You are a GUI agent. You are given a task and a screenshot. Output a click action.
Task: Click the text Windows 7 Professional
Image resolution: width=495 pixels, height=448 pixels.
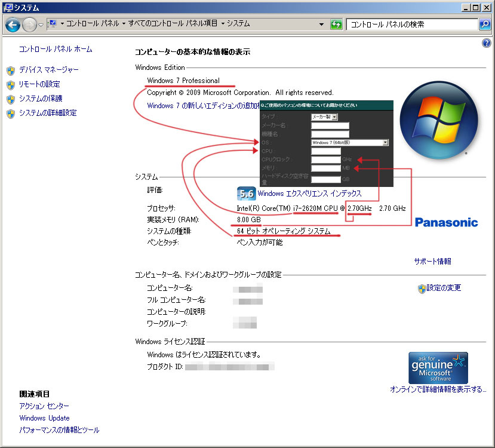(x=183, y=81)
